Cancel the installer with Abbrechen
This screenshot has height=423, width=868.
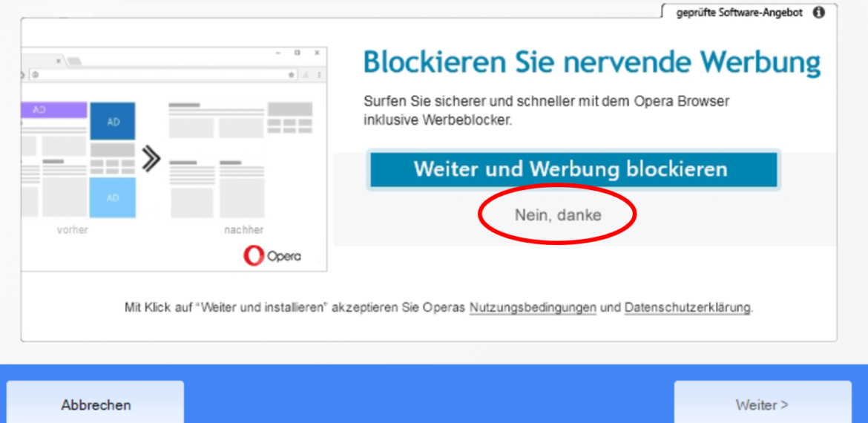[x=95, y=403]
